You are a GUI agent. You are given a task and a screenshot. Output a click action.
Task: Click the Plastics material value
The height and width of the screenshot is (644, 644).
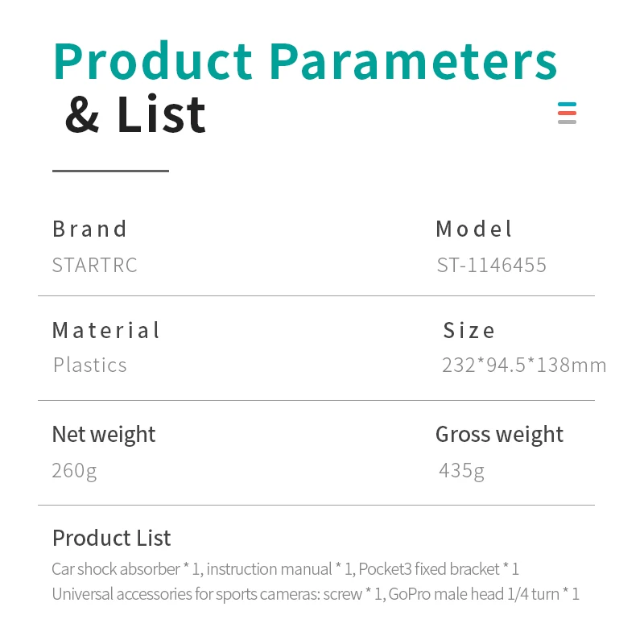[90, 365]
